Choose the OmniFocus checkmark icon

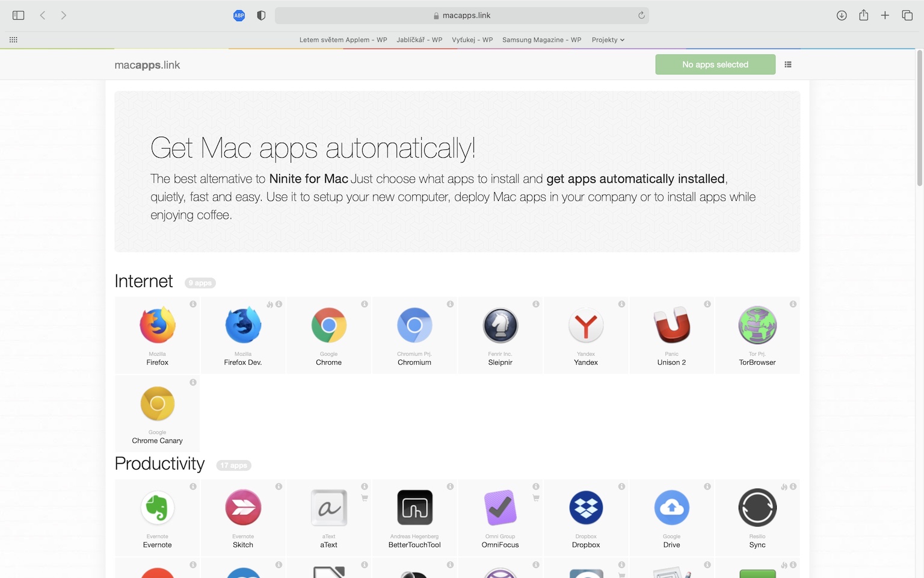pyautogui.click(x=500, y=508)
